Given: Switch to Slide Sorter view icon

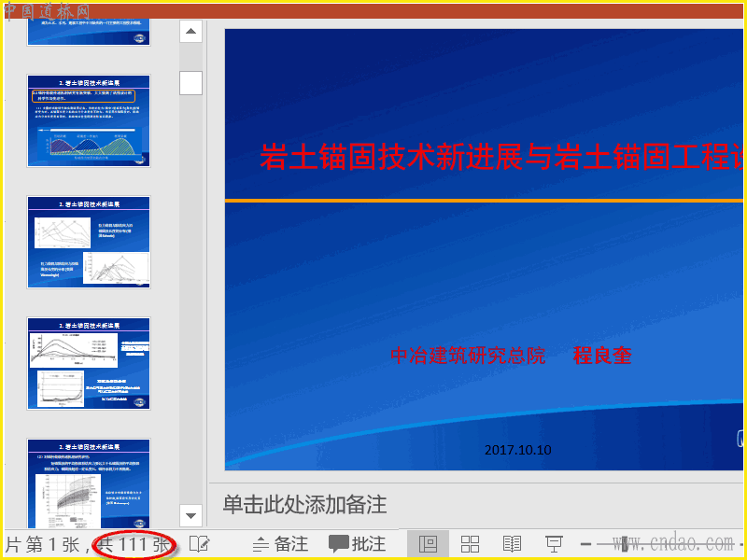Looking at the screenshot, I should click(x=471, y=544).
